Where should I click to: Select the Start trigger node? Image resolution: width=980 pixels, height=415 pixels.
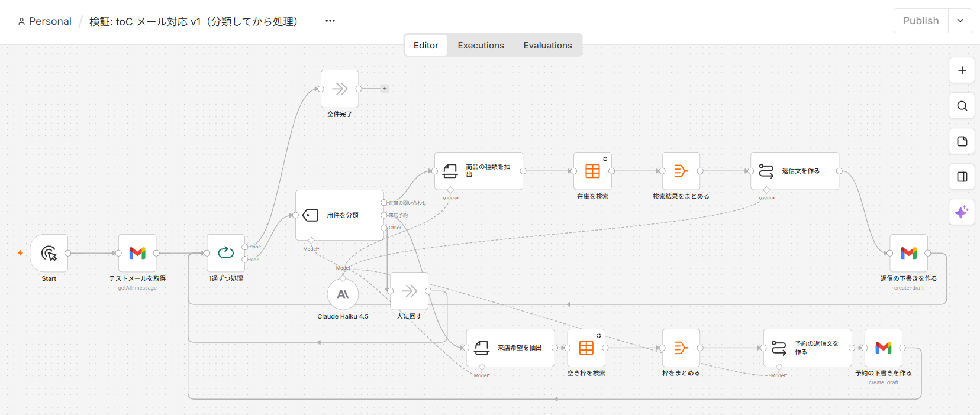(x=49, y=253)
